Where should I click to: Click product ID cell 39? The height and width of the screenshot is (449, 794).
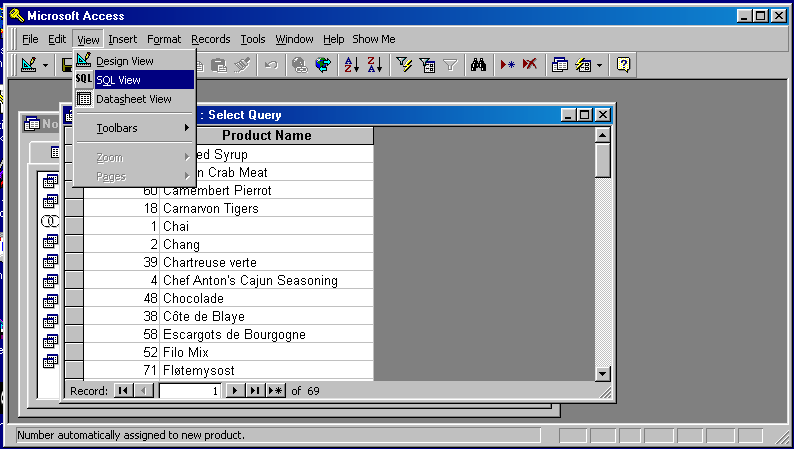click(x=122, y=262)
